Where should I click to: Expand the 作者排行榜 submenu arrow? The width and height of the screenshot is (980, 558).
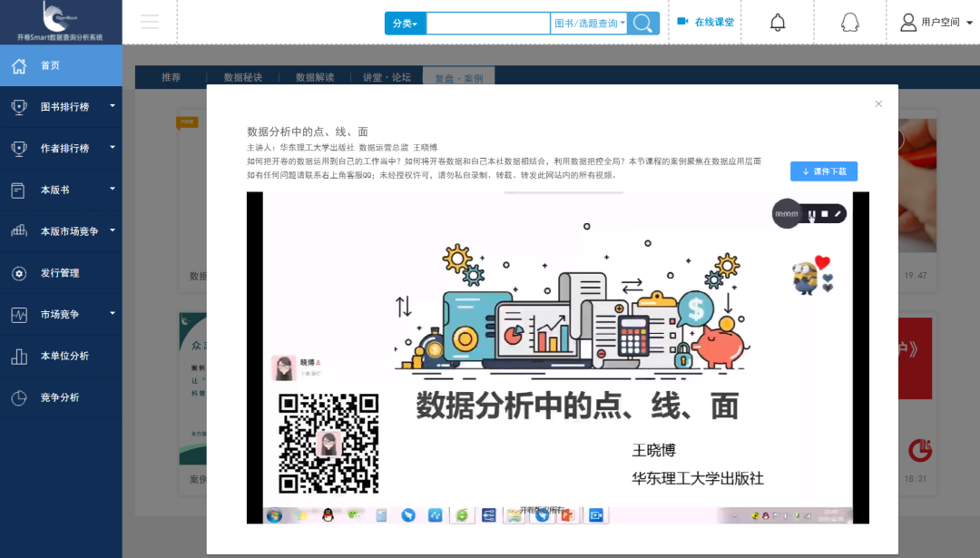(x=113, y=148)
